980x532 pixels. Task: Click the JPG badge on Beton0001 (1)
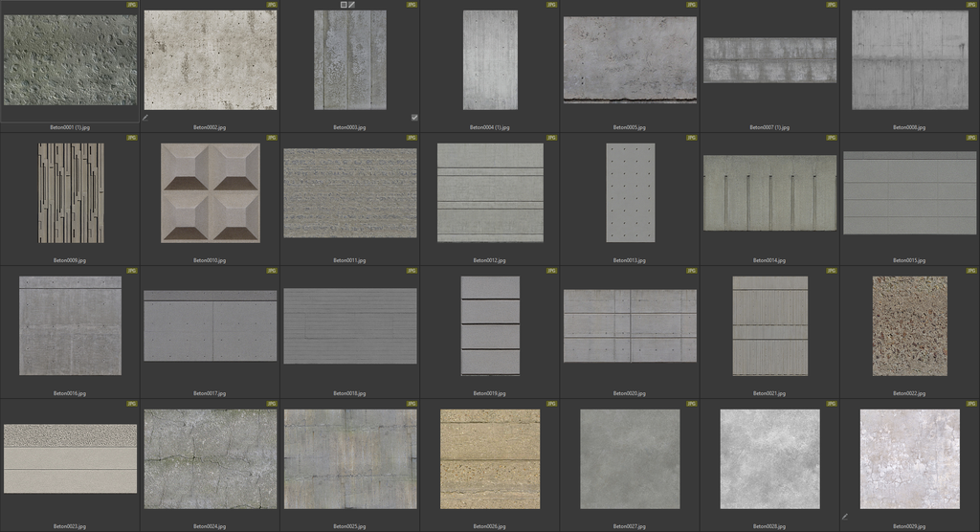click(x=131, y=5)
